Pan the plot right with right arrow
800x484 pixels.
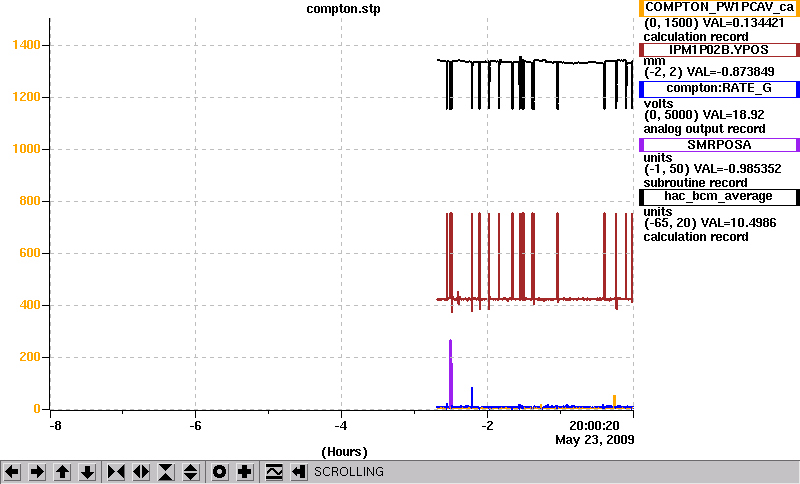pos(37,472)
